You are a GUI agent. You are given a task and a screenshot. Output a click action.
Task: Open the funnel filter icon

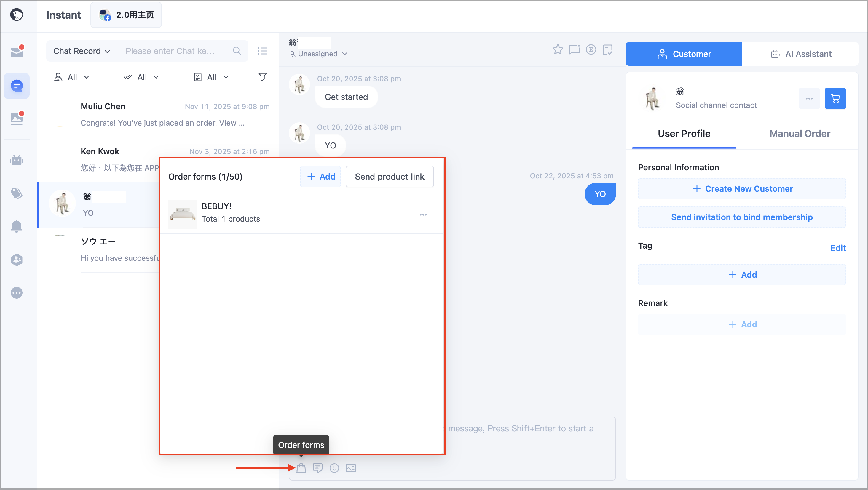point(262,77)
